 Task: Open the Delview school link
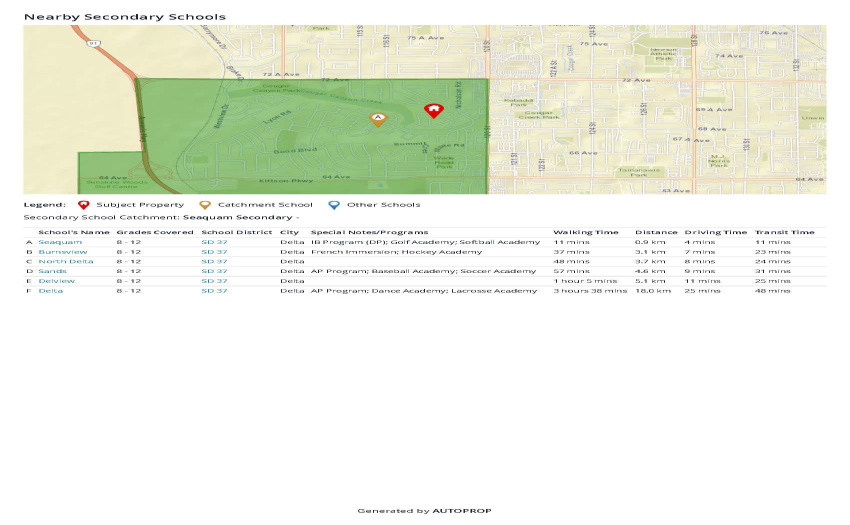56,281
